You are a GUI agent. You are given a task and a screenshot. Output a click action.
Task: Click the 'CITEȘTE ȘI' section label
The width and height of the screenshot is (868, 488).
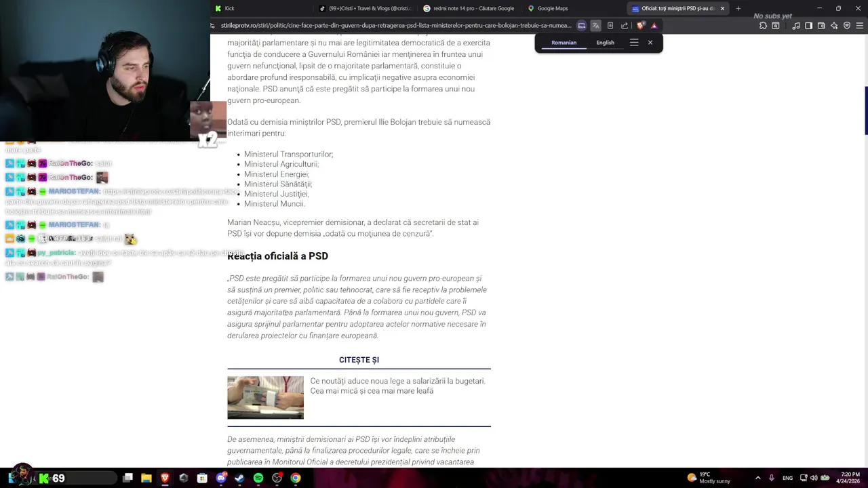(359, 360)
